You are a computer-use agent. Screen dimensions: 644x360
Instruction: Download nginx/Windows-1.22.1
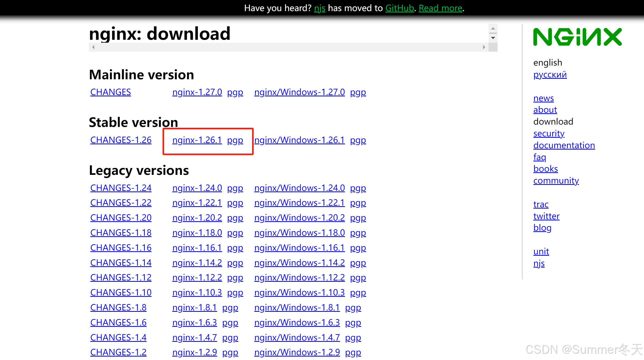click(299, 203)
